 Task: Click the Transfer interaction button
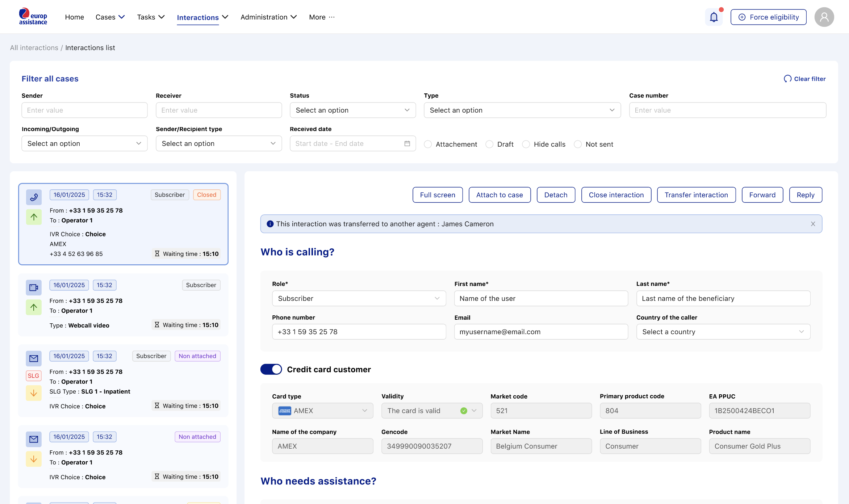pyautogui.click(x=696, y=195)
